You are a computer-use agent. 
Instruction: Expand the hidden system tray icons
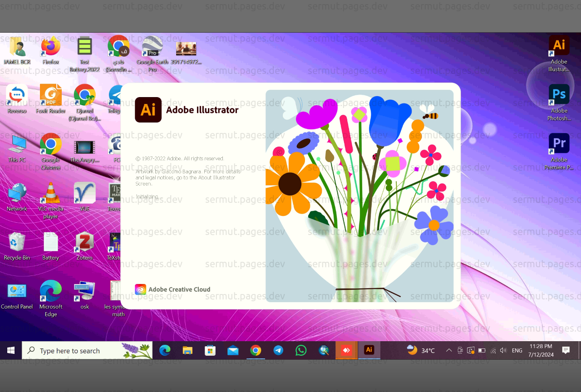pyautogui.click(x=449, y=350)
